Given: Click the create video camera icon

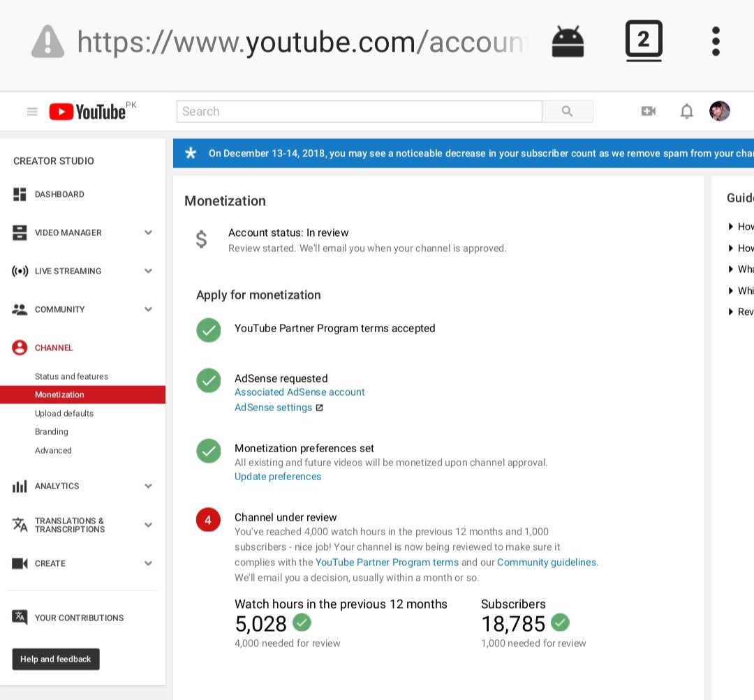Looking at the screenshot, I should (x=648, y=112).
